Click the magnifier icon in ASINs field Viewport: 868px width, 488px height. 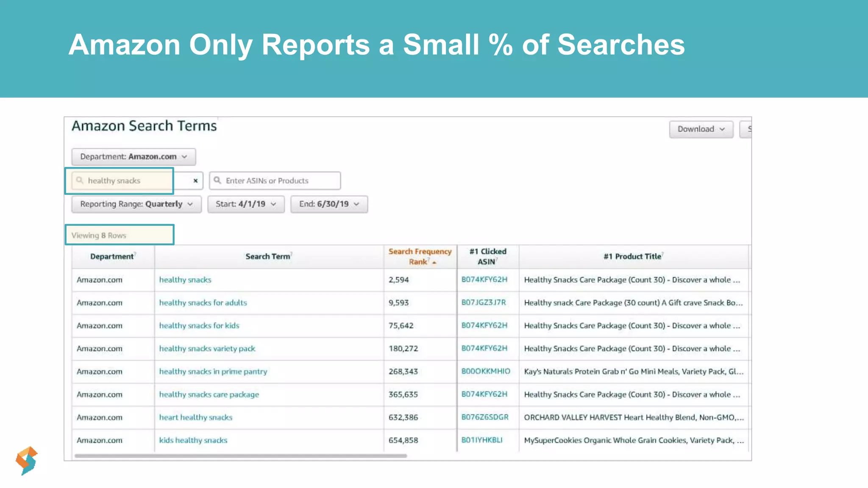(x=217, y=180)
